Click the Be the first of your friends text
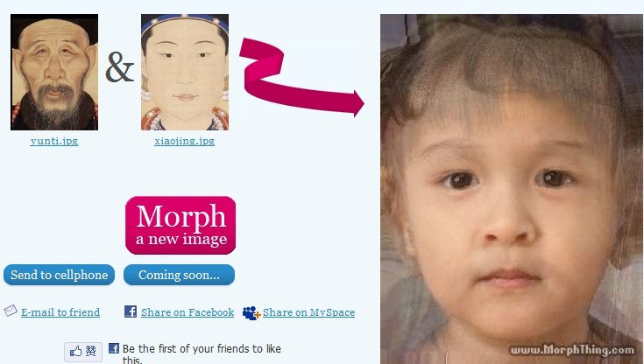 click(202, 353)
